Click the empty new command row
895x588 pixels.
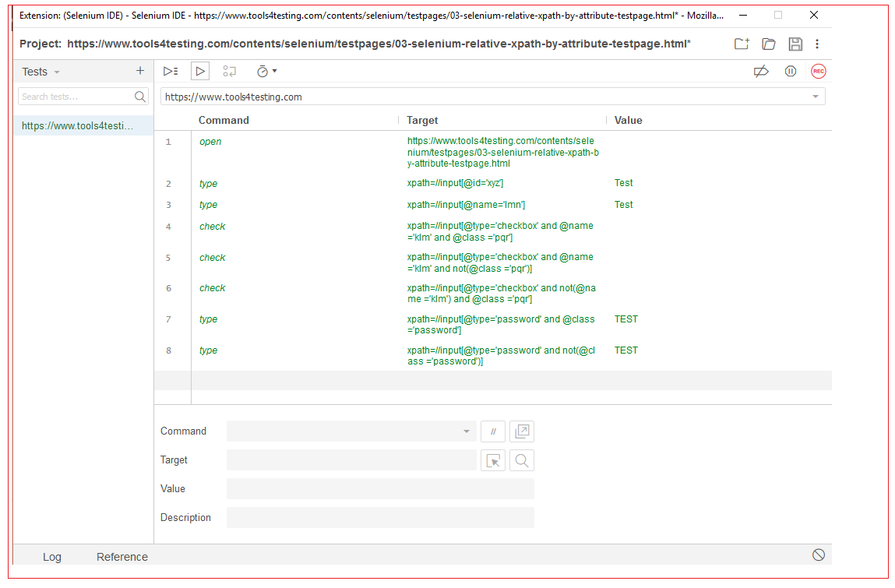(x=492, y=381)
